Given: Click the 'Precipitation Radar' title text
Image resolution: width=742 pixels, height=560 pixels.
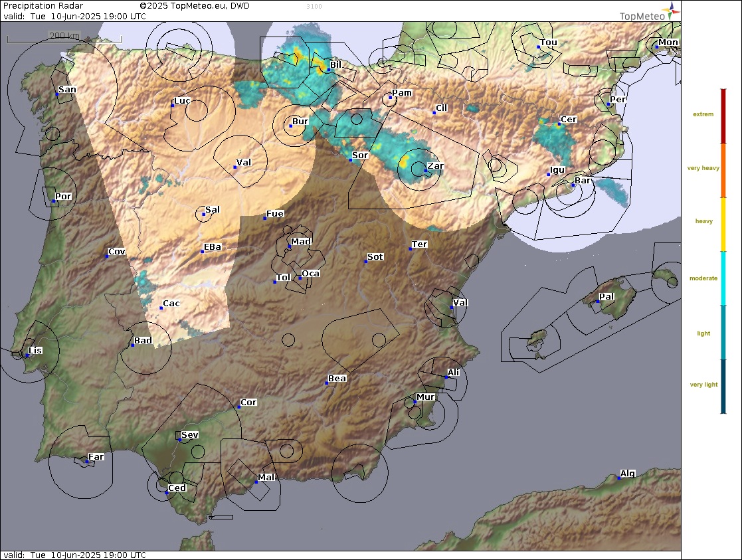Looking at the screenshot, I should click(43, 6).
